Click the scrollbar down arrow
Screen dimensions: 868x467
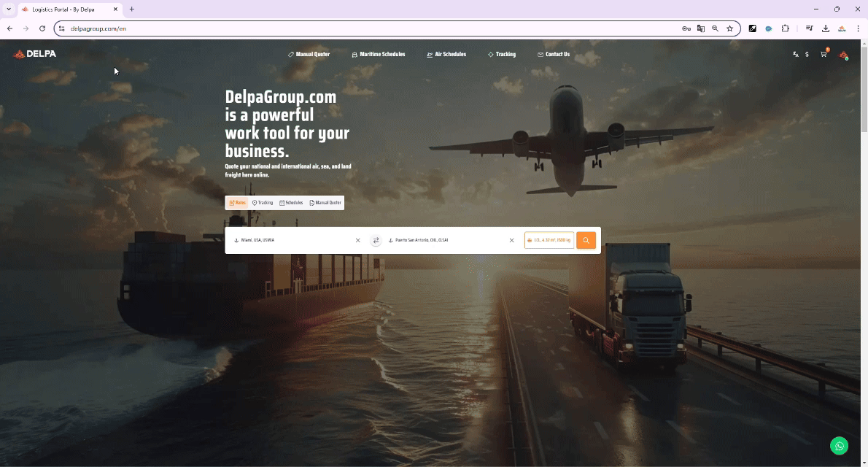point(864,463)
